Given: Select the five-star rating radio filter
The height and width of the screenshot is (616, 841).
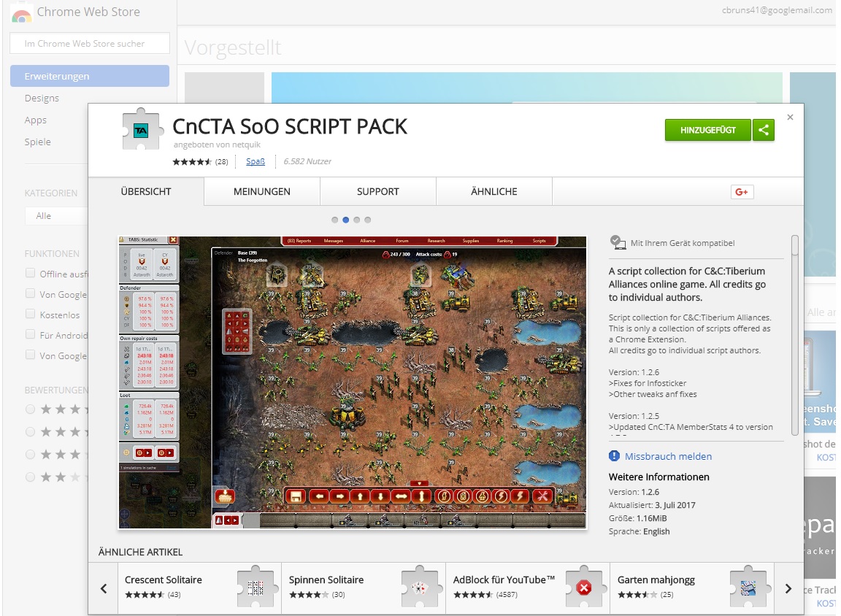Looking at the screenshot, I should pyautogui.click(x=31, y=409).
